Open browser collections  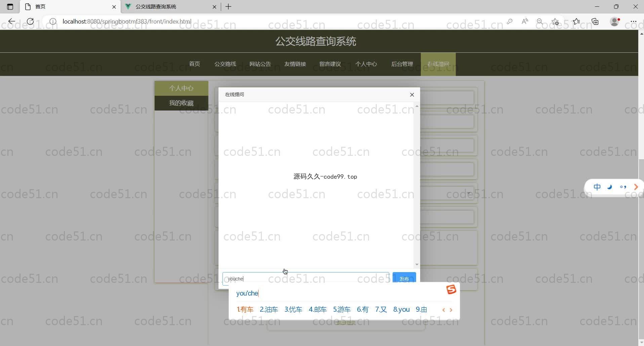point(595,21)
